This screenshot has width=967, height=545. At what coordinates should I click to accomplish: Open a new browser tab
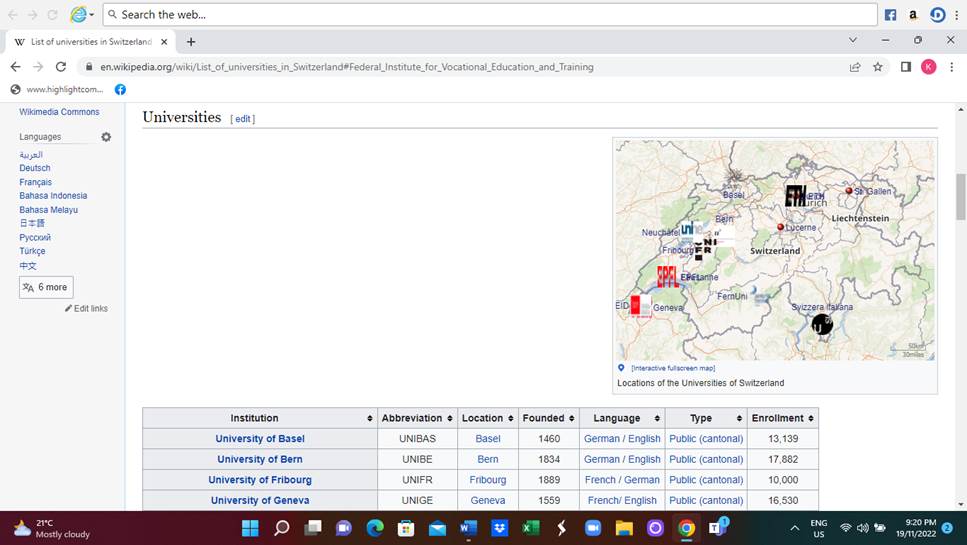click(191, 41)
